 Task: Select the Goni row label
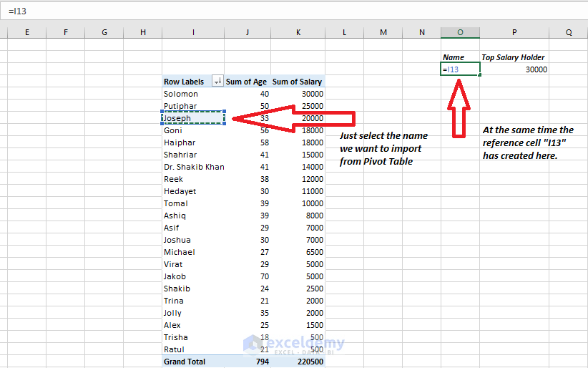point(193,130)
